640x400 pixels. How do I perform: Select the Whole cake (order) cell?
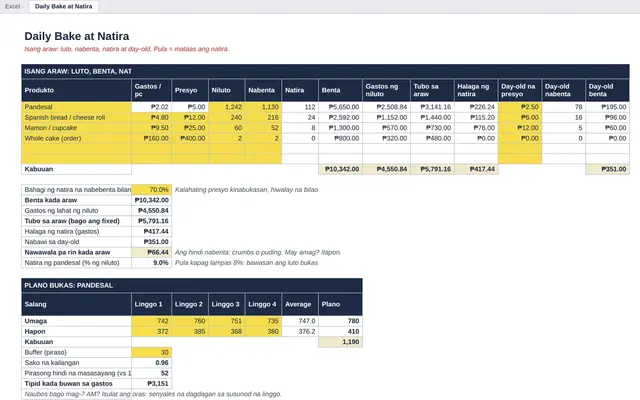(76, 138)
